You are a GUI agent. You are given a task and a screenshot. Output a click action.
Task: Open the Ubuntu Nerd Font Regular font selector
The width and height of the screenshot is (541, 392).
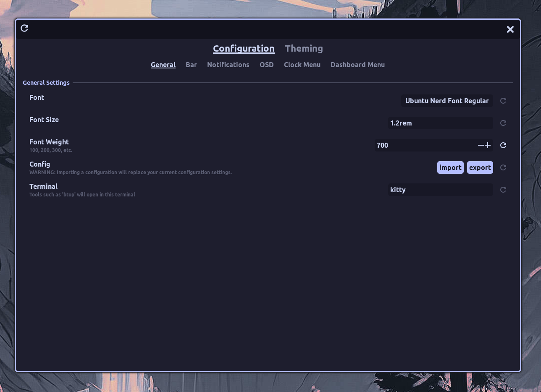(446, 101)
